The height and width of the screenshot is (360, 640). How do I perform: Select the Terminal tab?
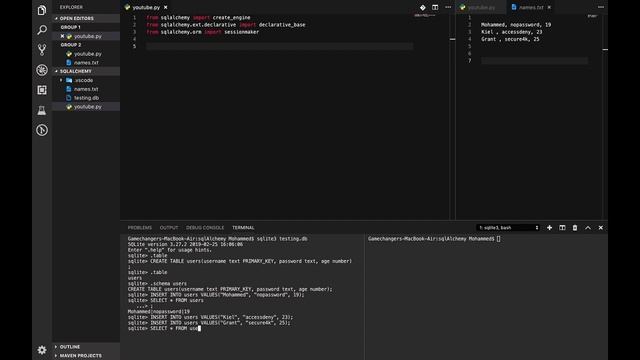pos(243,228)
